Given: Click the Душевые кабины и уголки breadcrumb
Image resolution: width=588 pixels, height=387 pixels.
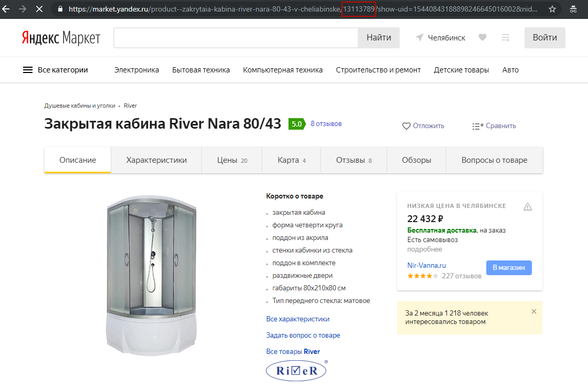Looking at the screenshot, I should (x=80, y=106).
